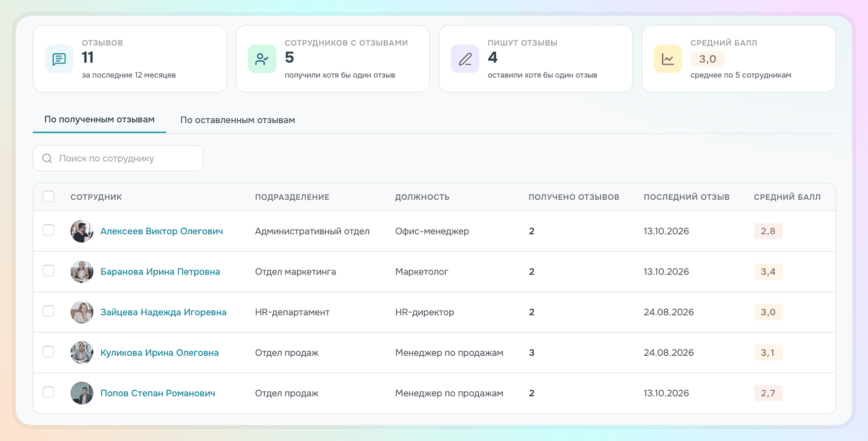
Task: Click the Подразделение column header
Action: (292, 197)
